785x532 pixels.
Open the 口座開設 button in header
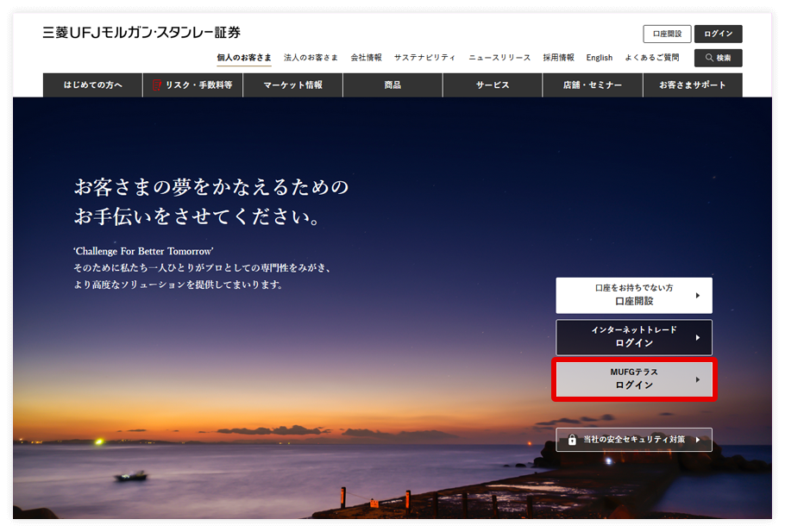pos(667,34)
